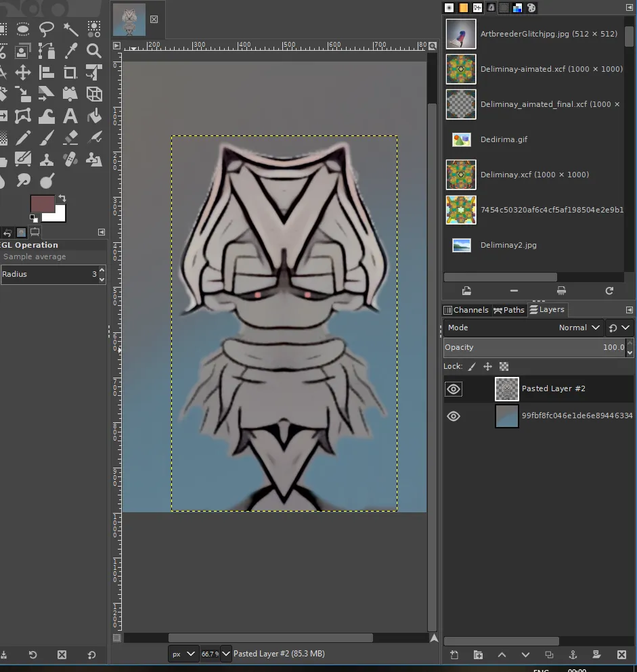Viewport: 637px width, 672px height.
Task: Select the Crop tool
Action: pyautogui.click(x=70, y=73)
